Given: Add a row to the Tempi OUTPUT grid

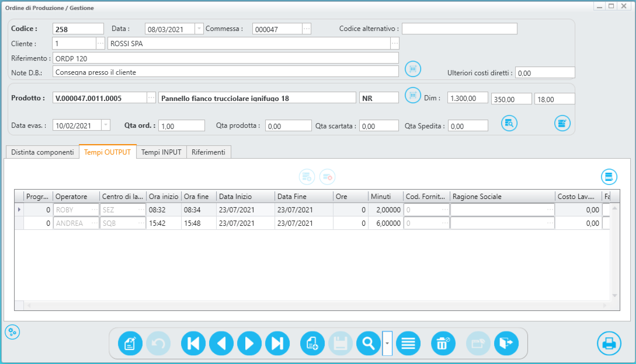Looking at the screenshot, I should pos(307,177).
